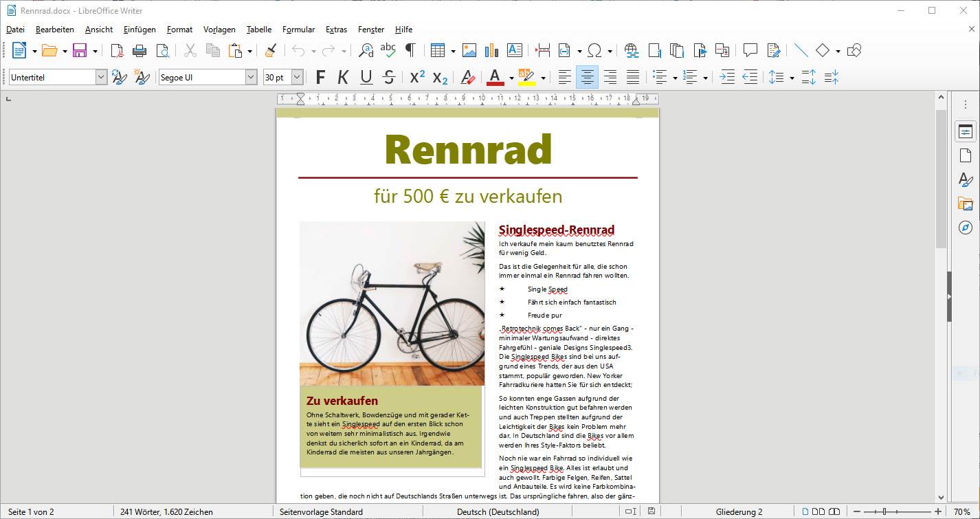Insert a chart via the toolbar icon
980x519 pixels.
point(492,50)
